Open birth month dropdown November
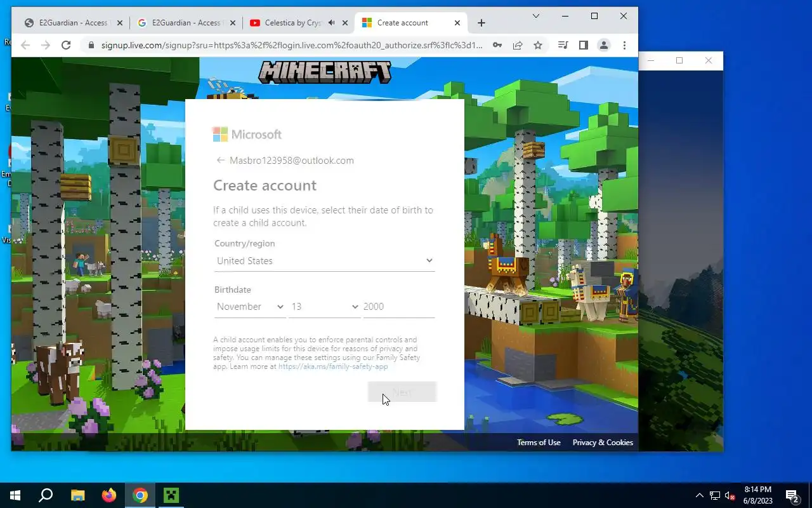 click(x=250, y=307)
